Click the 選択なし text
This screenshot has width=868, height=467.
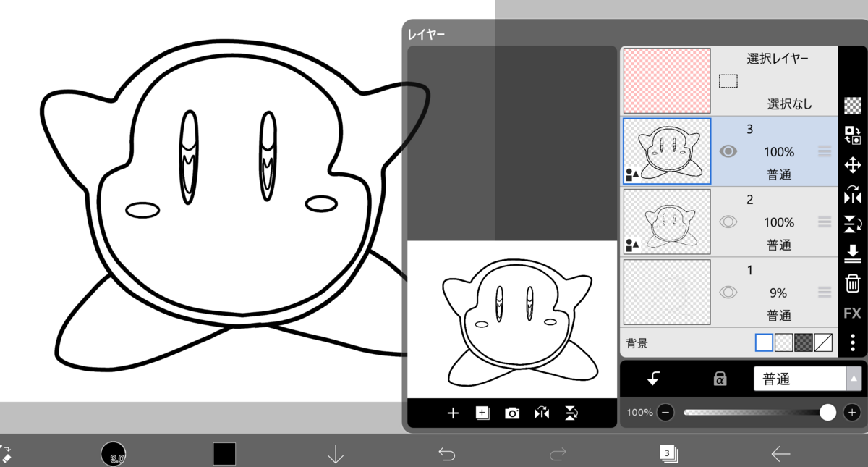[790, 104]
